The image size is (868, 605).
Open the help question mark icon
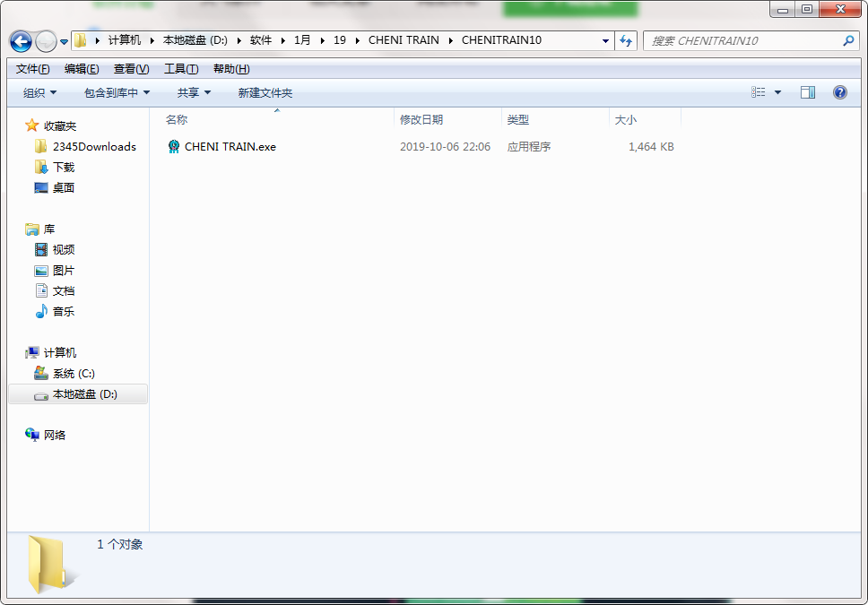pyautogui.click(x=840, y=92)
